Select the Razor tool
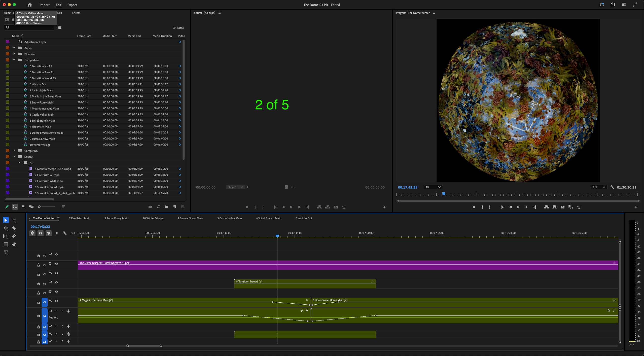 14,228
